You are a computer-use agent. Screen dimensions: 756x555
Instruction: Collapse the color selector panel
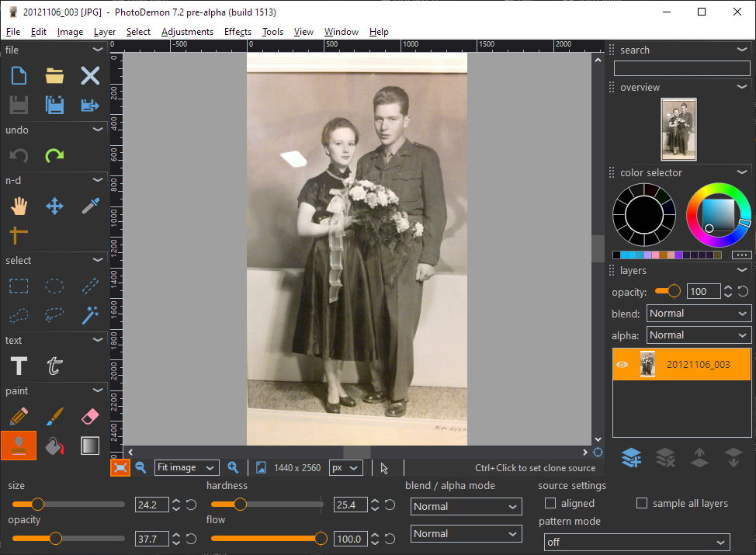(742, 172)
